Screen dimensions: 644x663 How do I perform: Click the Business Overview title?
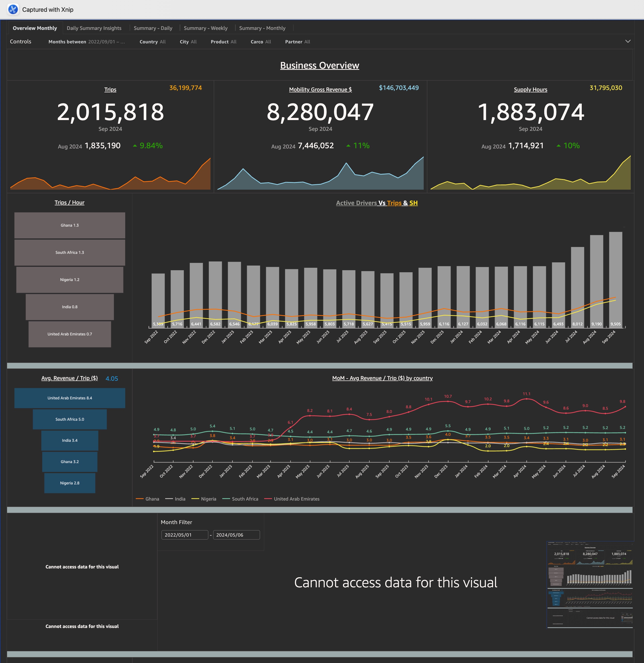click(320, 65)
